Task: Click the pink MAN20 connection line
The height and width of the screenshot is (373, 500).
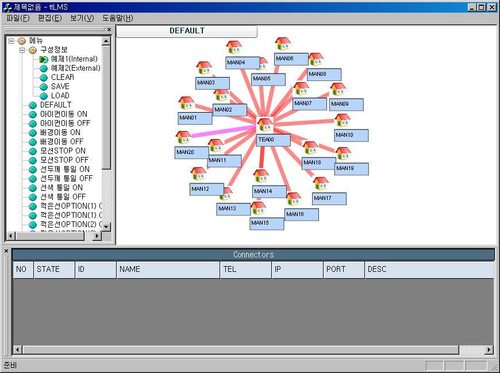Action: pos(224,131)
